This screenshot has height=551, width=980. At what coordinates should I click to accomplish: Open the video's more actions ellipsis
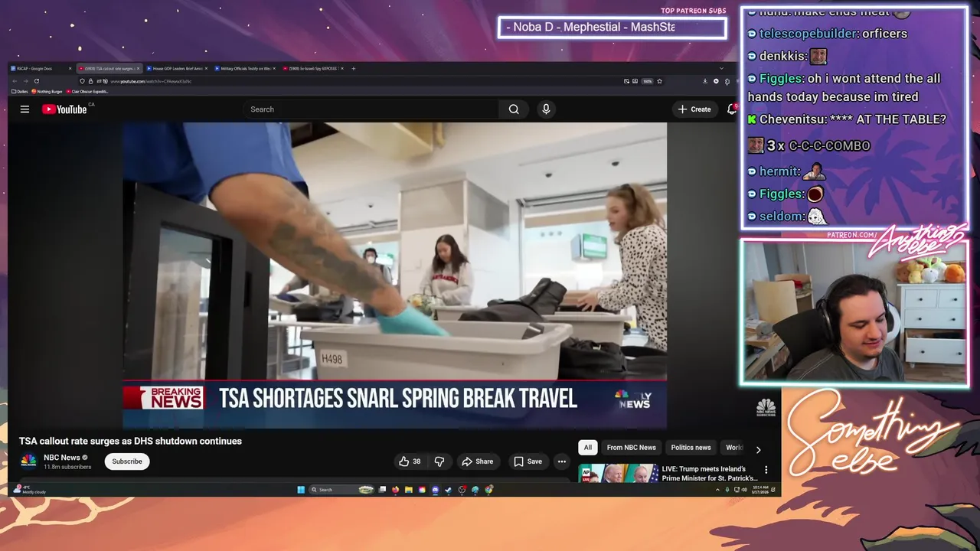561,461
